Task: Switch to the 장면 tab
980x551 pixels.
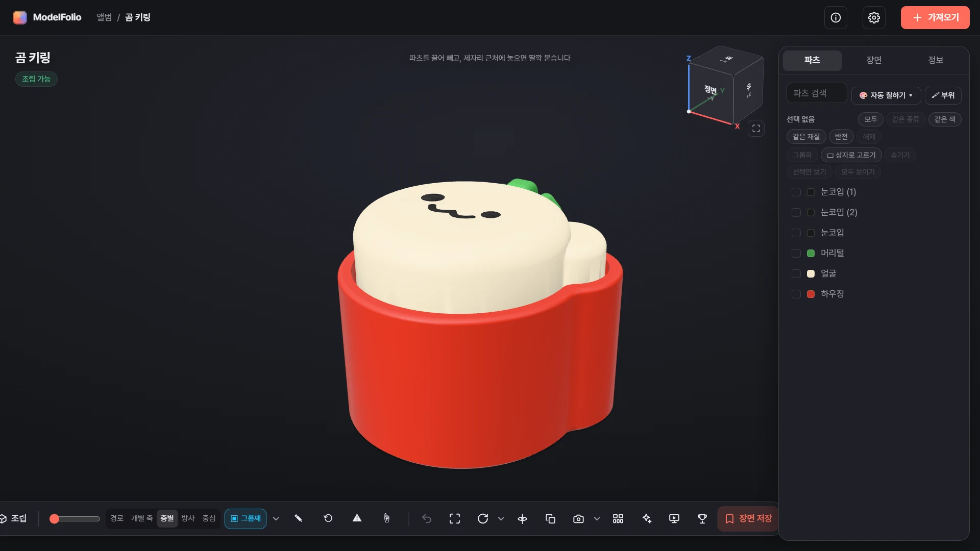Action: click(x=874, y=60)
